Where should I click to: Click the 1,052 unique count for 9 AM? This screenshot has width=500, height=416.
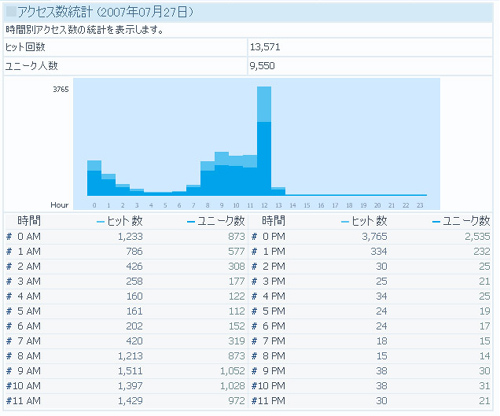(x=233, y=371)
